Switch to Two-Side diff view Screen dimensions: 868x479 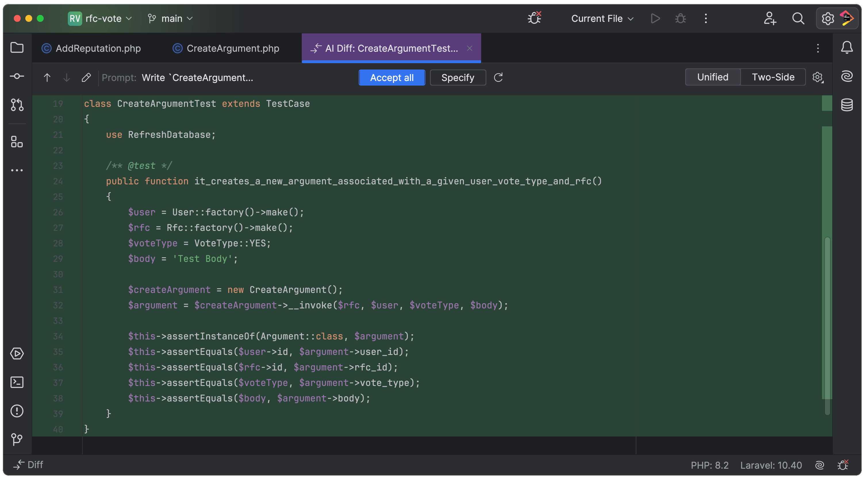[x=773, y=77]
